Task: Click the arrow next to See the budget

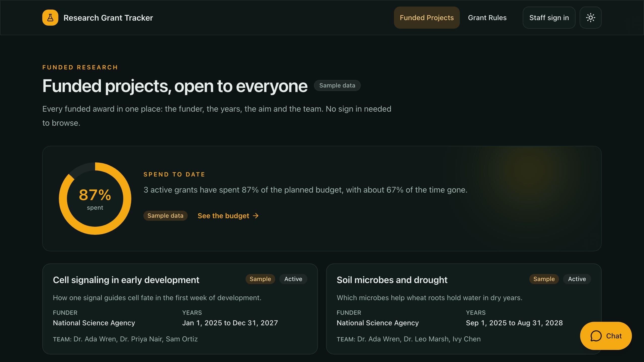Action: tap(256, 216)
